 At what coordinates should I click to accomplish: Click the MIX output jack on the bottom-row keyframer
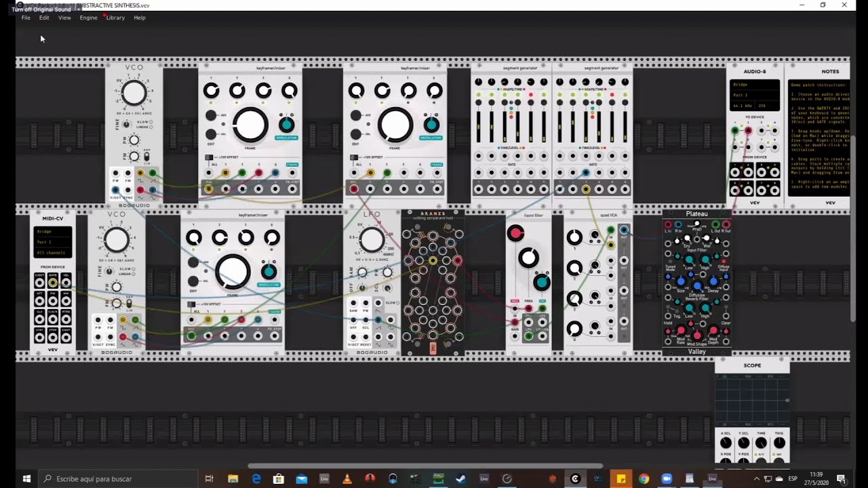[x=191, y=335]
